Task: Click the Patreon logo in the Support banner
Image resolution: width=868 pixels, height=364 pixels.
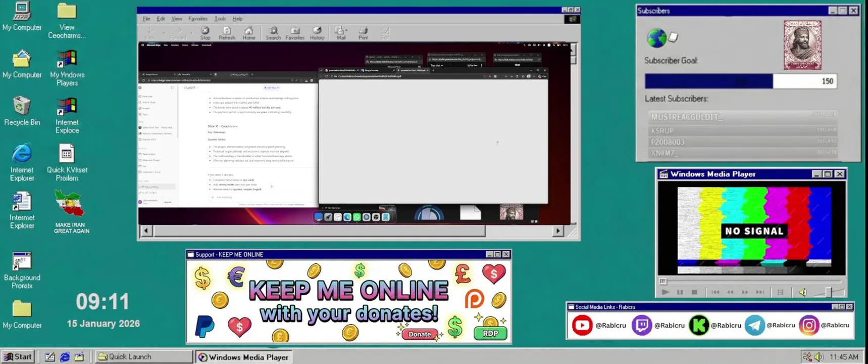Action: pyautogui.click(x=474, y=299)
